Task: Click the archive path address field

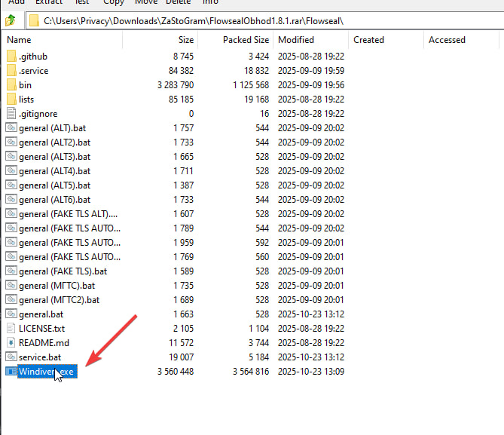Action: (264, 21)
